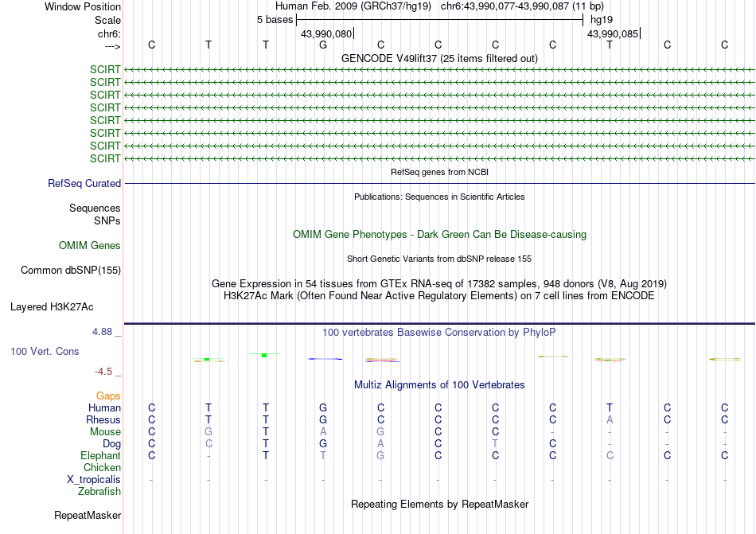Open 'Multiz Alignments of 100 Vertebrates' title
This screenshot has width=756, height=534.
pos(439,384)
